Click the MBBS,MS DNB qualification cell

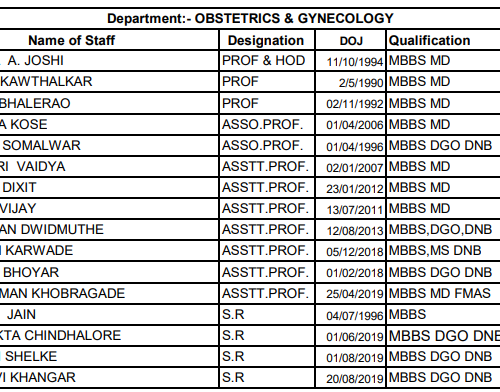click(443, 251)
